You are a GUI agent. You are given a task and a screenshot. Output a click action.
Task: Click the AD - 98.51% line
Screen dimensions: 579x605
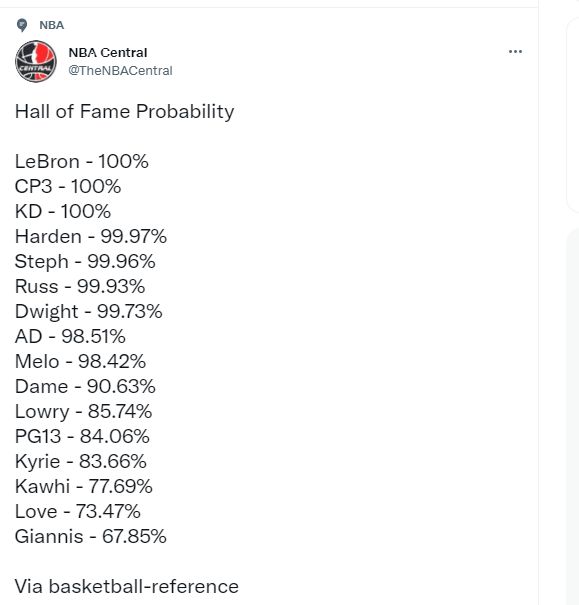click(x=70, y=336)
